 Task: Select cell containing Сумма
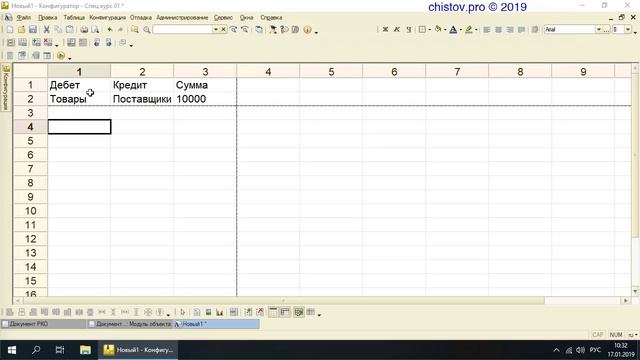pyautogui.click(x=204, y=85)
